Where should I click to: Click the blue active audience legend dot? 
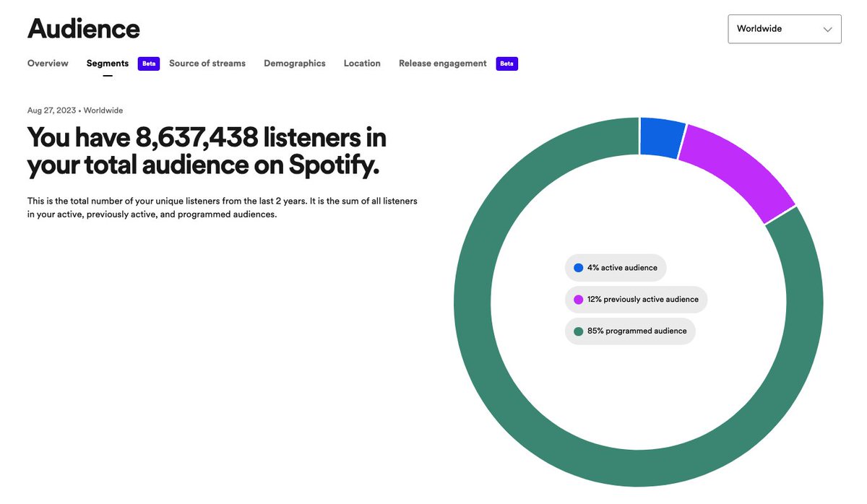click(578, 268)
